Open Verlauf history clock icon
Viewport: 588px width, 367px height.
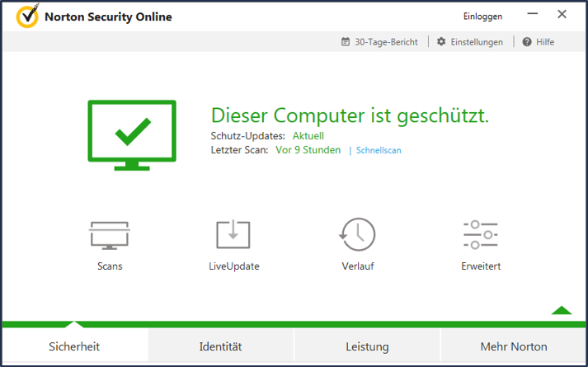[x=357, y=234]
